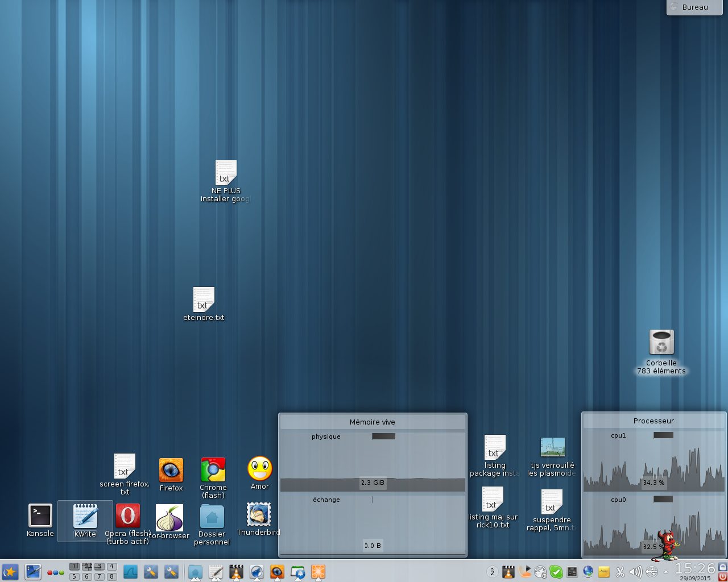Screen dimensions: 728x582
Task: Click the VLC cone in system tray
Action: point(508,572)
